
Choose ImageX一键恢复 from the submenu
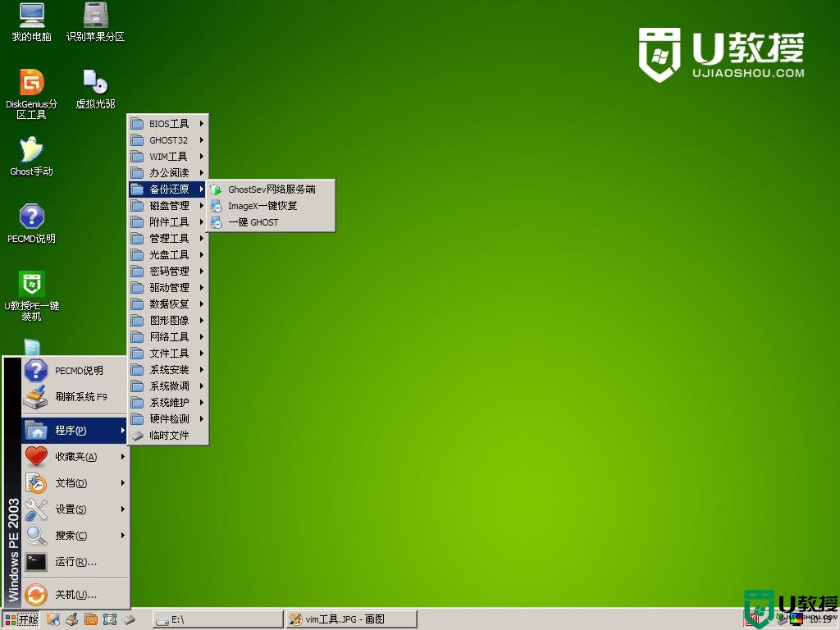262,206
